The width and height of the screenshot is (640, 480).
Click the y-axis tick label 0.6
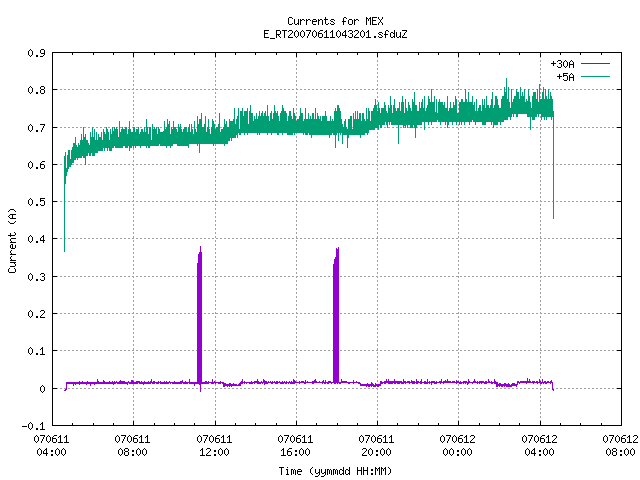click(36, 165)
